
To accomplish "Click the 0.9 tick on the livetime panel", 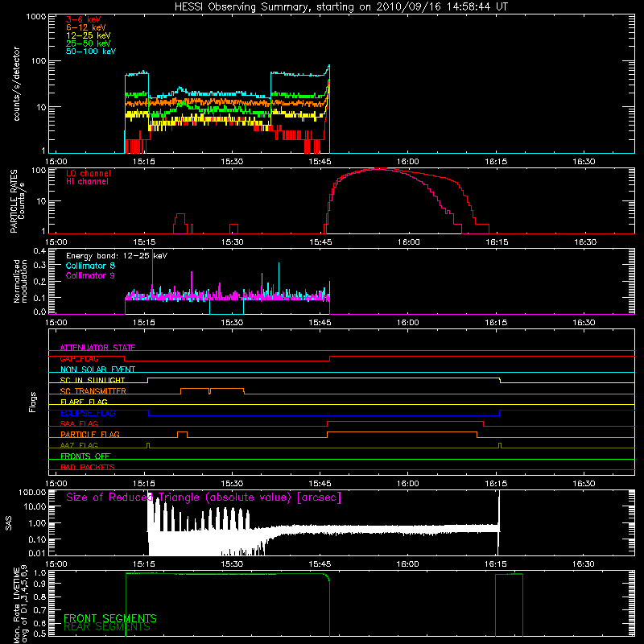I will click(39, 585).
